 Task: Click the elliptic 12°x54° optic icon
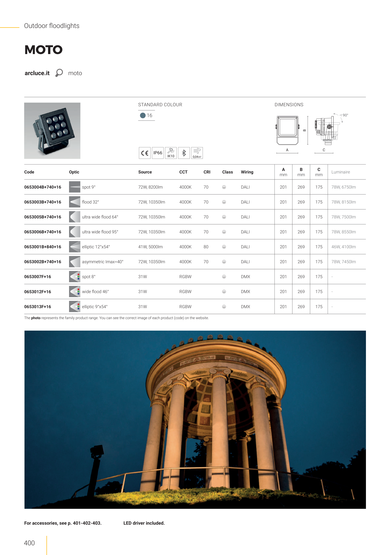[74, 247]
